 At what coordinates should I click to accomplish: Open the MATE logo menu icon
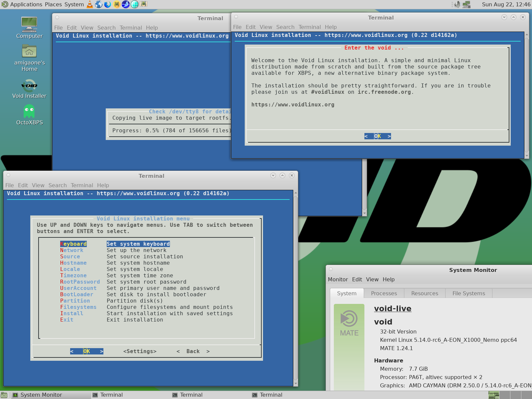5,4
